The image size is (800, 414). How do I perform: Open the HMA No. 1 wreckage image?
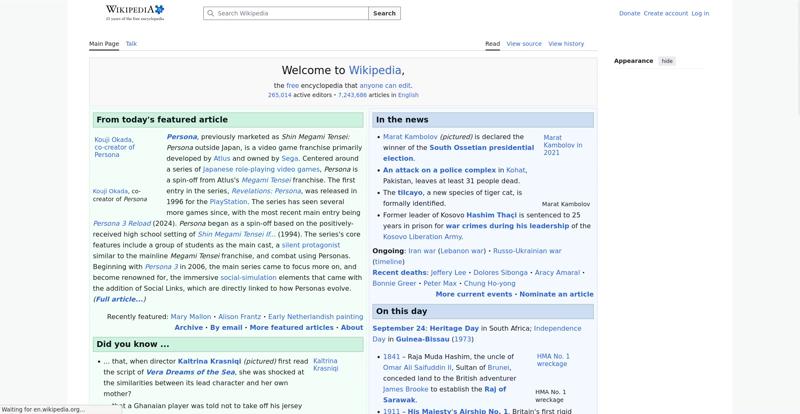(553, 360)
